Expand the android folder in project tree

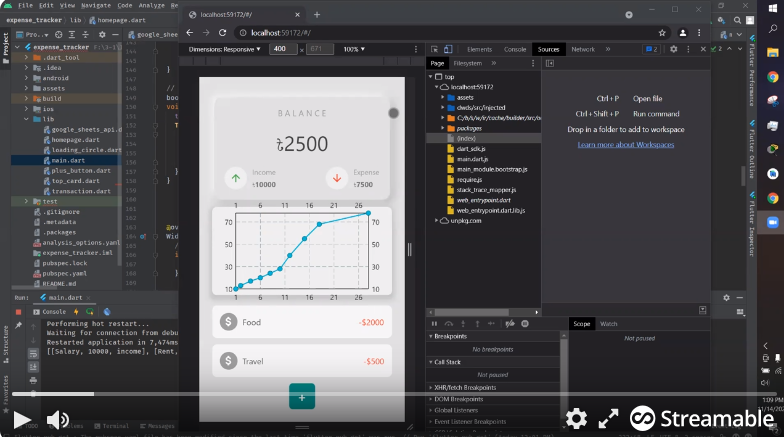tap(26, 78)
